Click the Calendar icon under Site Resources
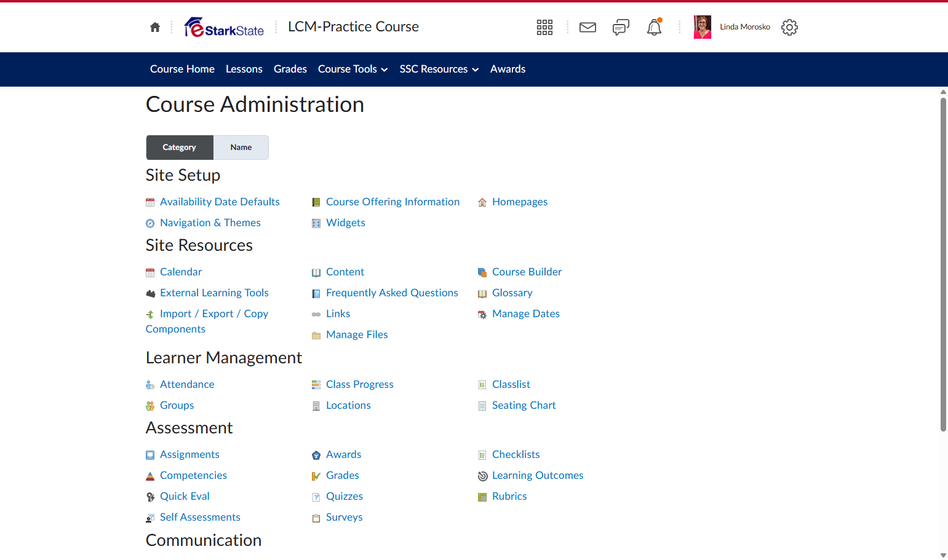Screen dimensions: 948x560 pos(150,272)
